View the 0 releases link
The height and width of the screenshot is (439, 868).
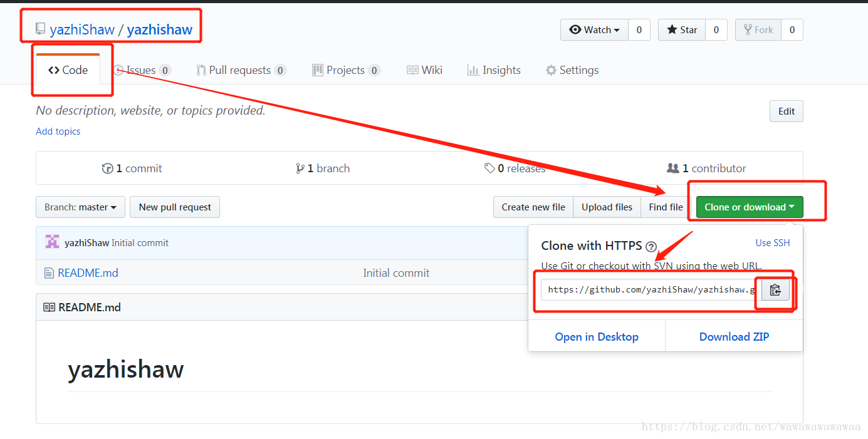pyautogui.click(x=515, y=168)
